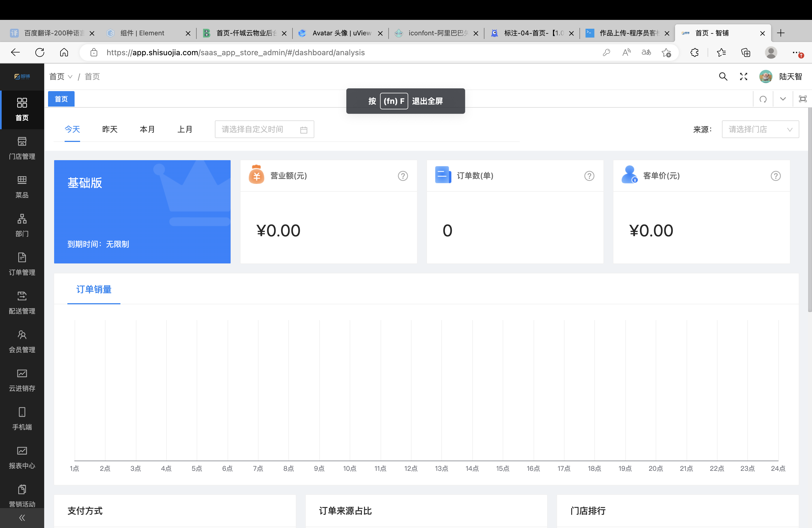This screenshot has height=528, width=812.
Task: Open 配送管理 in the sidebar
Action: click(22, 303)
